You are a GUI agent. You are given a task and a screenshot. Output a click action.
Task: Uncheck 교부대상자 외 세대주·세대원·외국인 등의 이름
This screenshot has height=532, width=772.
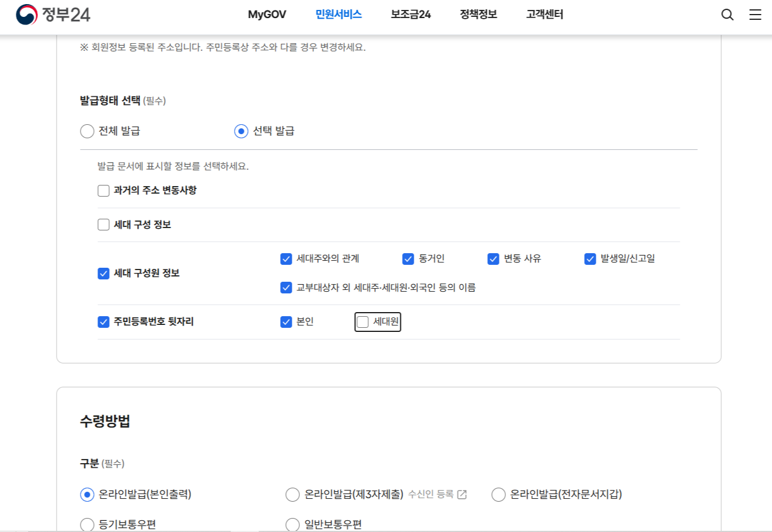tap(286, 288)
